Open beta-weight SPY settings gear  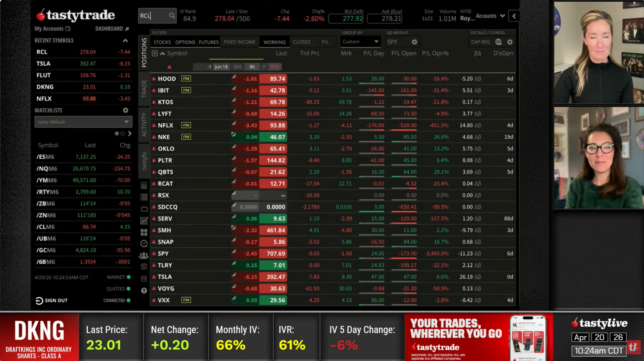(x=414, y=42)
